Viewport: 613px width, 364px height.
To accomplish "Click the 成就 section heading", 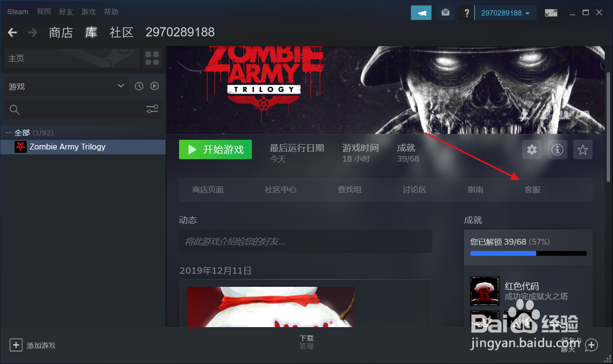I will click(473, 220).
